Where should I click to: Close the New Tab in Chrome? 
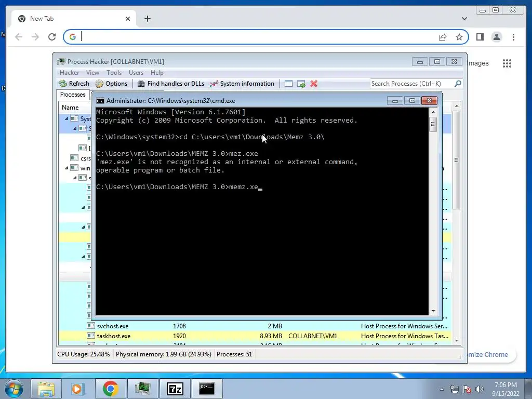click(128, 19)
